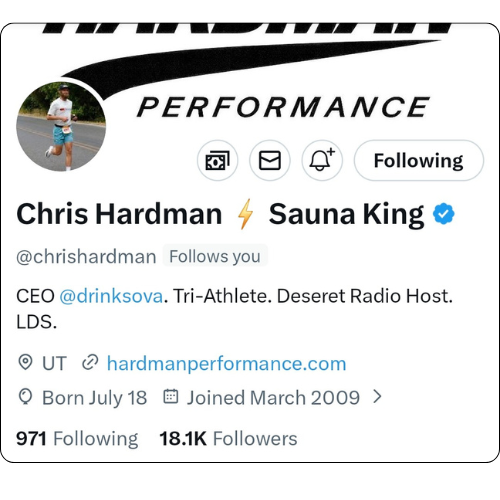
Task: Open the tip jar money icon
Action: coord(217,161)
